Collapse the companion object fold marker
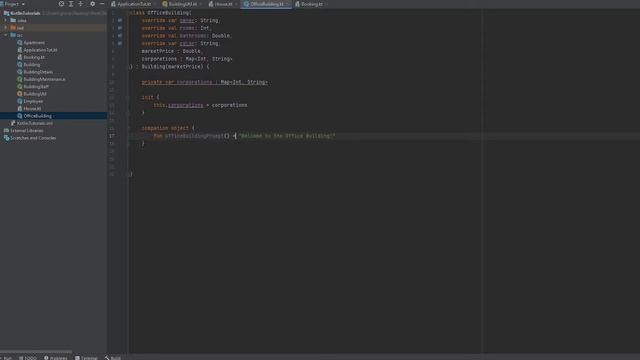This screenshot has width=640, height=360. click(128, 128)
